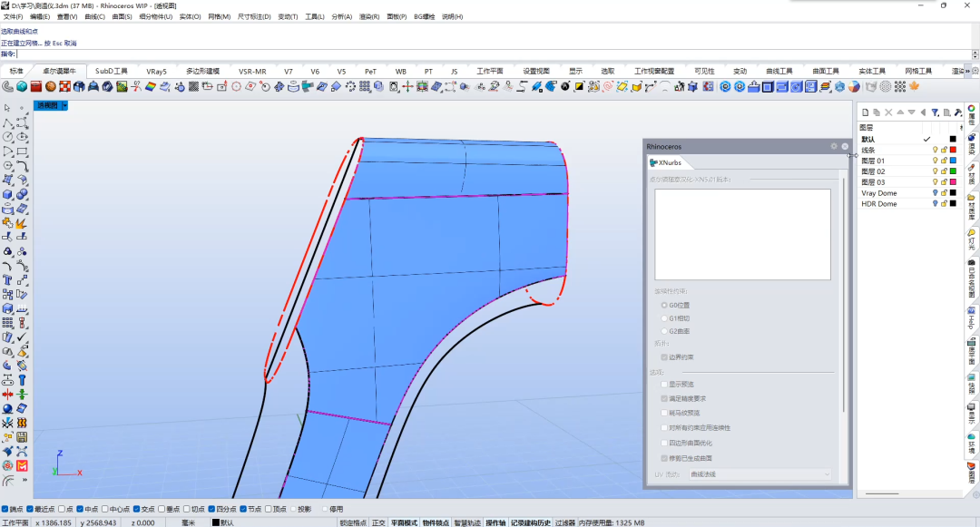This screenshot has width=980, height=527.
Task: Click the scissors icon in top toolbar
Action: point(135,87)
